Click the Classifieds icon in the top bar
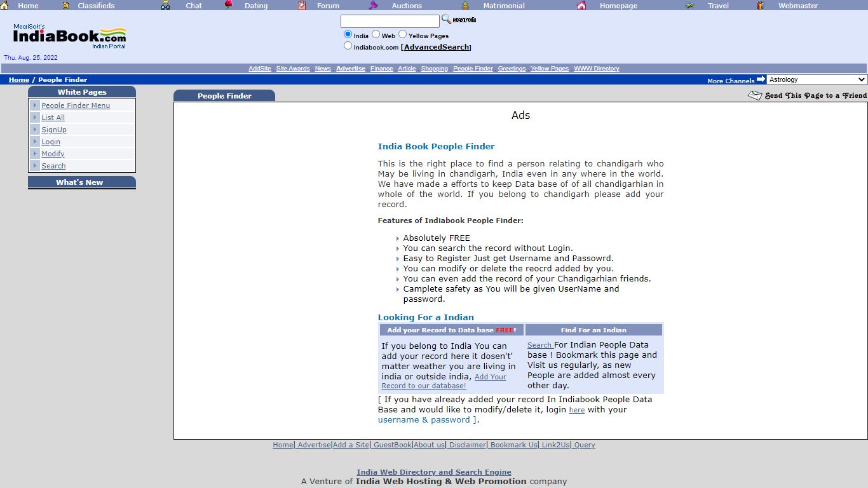 65,5
